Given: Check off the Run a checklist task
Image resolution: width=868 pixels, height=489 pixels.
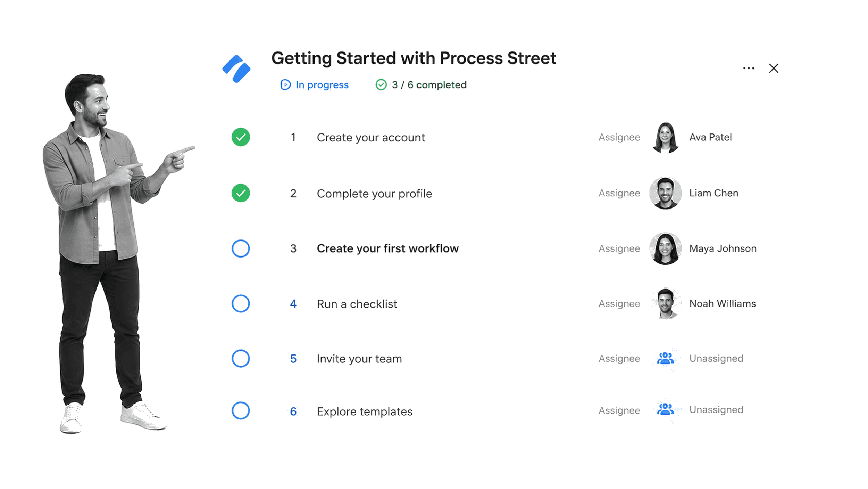Looking at the screenshot, I should [241, 304].
